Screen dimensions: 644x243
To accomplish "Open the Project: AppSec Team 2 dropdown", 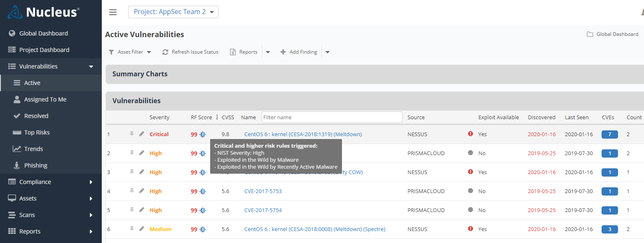I will tap(173, 12).
